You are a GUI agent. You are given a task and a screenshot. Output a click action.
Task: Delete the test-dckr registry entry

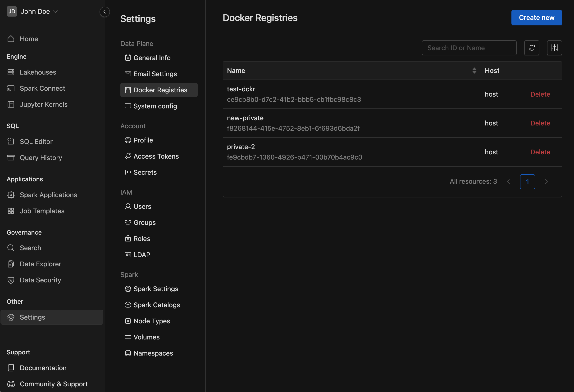(540, 94)
